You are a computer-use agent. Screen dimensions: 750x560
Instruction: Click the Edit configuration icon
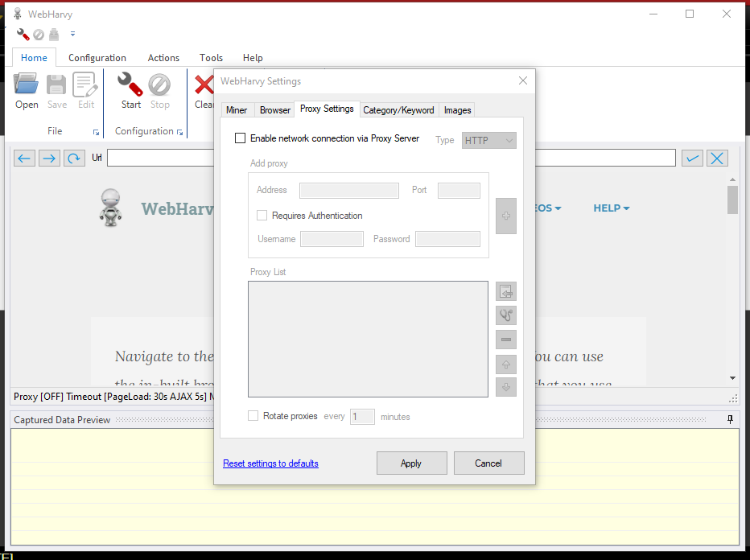[x=85, y=84]
